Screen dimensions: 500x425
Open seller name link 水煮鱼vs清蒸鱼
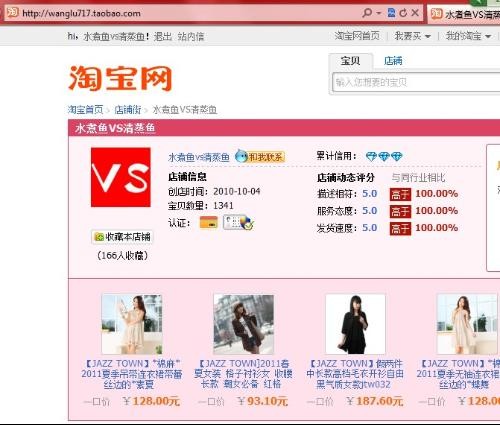click(199, 157)
